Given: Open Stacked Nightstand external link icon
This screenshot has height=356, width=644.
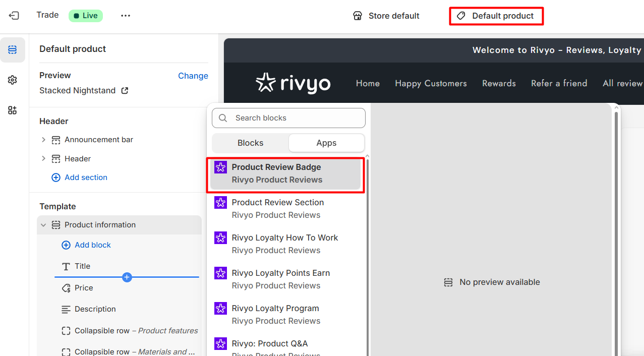Looking at the screenshot, I should (x=125, y=91).
